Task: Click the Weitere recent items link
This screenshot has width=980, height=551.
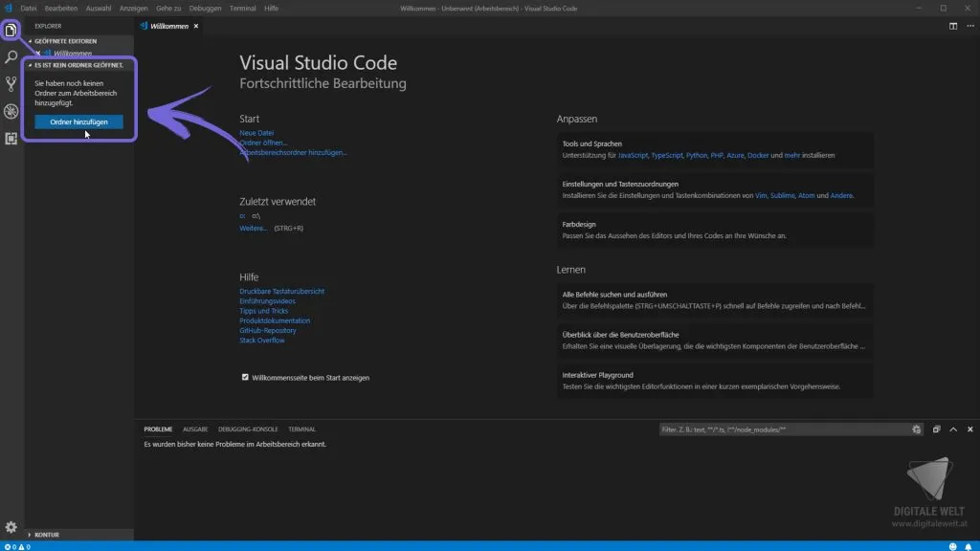Action: pos(253,228)
